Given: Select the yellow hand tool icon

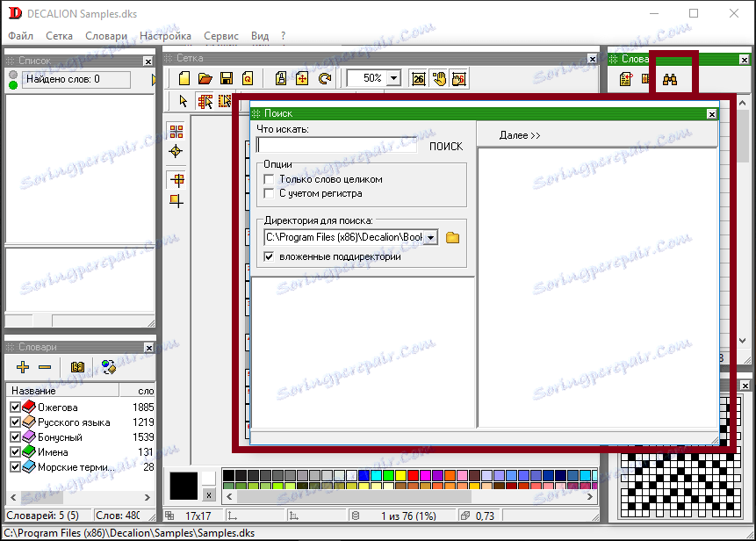Looking at the screenshot, I should [439, 78].
